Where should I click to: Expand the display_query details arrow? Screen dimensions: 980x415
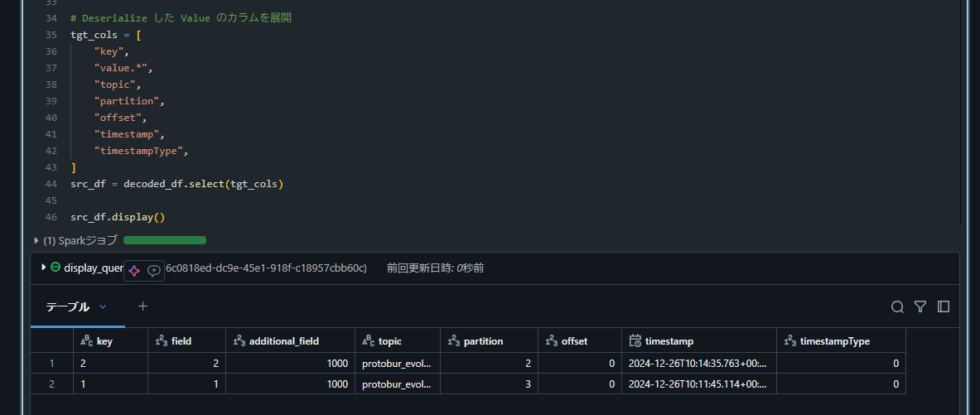pos(44,267)
